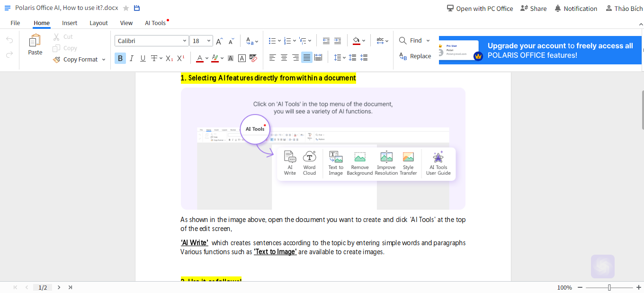Decrease font size with smaller A icon
The image size is (644, 293).
pos(231,41)
